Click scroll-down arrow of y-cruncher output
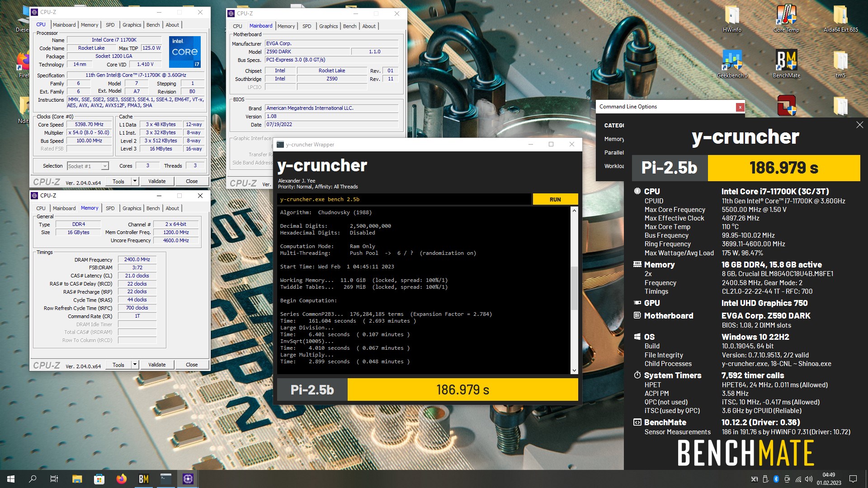868x488 pixels. coord(574,371)
